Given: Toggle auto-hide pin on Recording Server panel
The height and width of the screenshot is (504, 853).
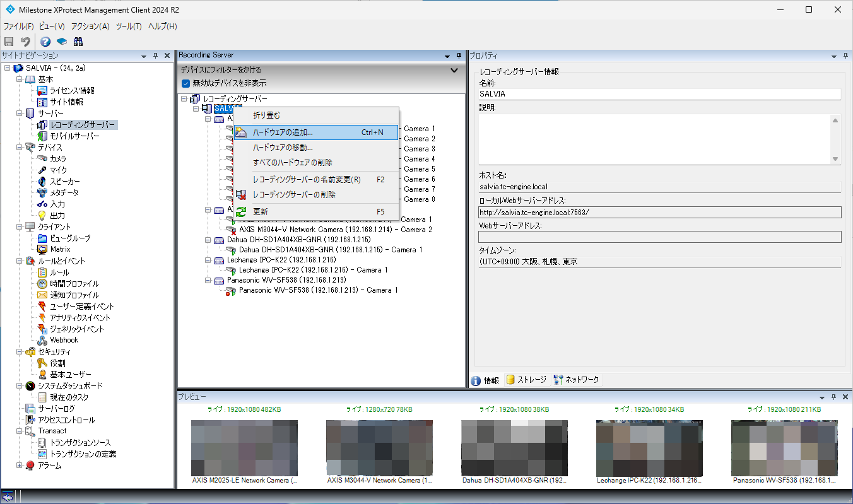Looking at the screenshot, I should [459, 56].
